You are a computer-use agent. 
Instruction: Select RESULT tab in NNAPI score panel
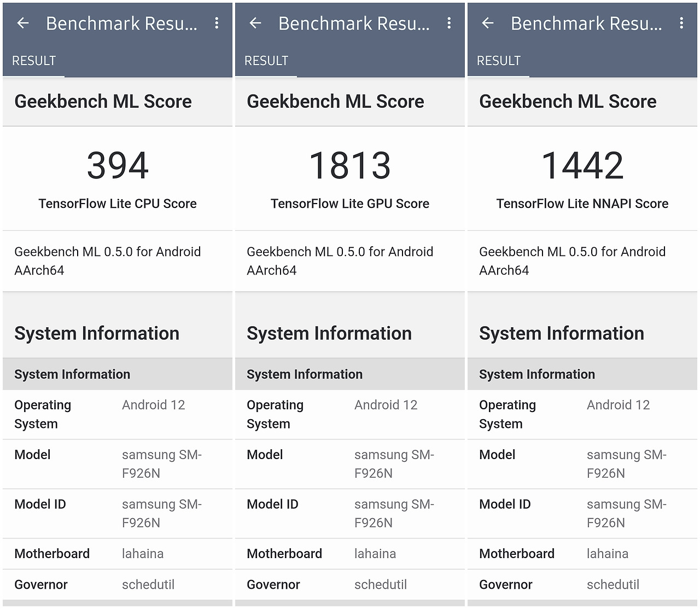[499, 61]
